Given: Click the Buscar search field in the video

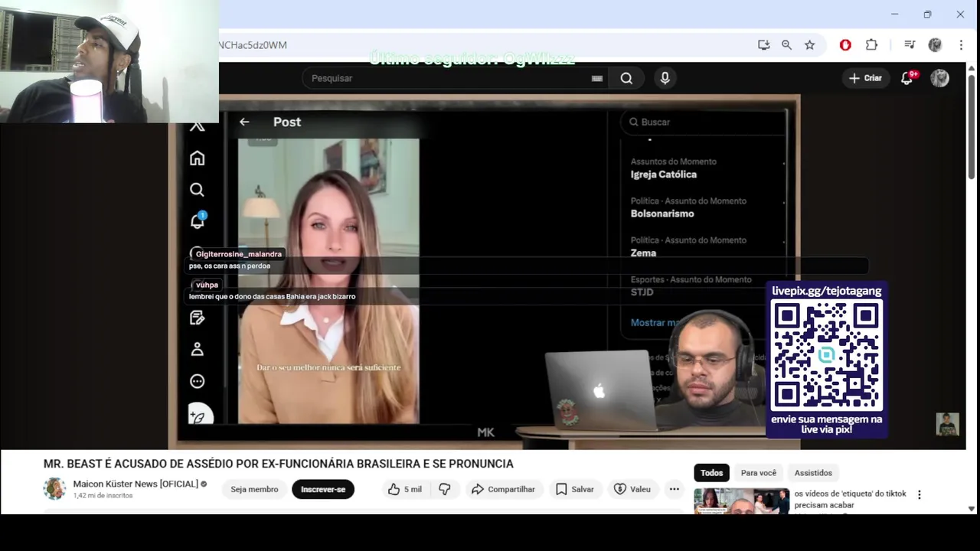Looking at the screenshot, I should coord(703,122).
